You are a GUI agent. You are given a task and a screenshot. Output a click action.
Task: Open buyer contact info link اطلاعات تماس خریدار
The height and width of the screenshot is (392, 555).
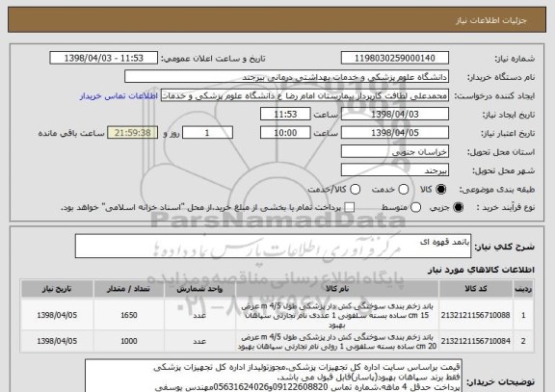[x=119, y=96]
